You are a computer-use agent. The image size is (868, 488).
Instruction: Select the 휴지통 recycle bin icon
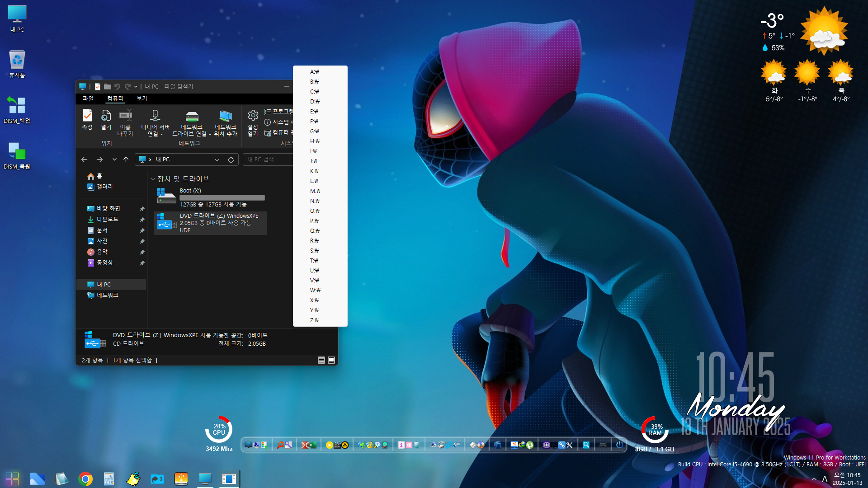pos(17,64)
